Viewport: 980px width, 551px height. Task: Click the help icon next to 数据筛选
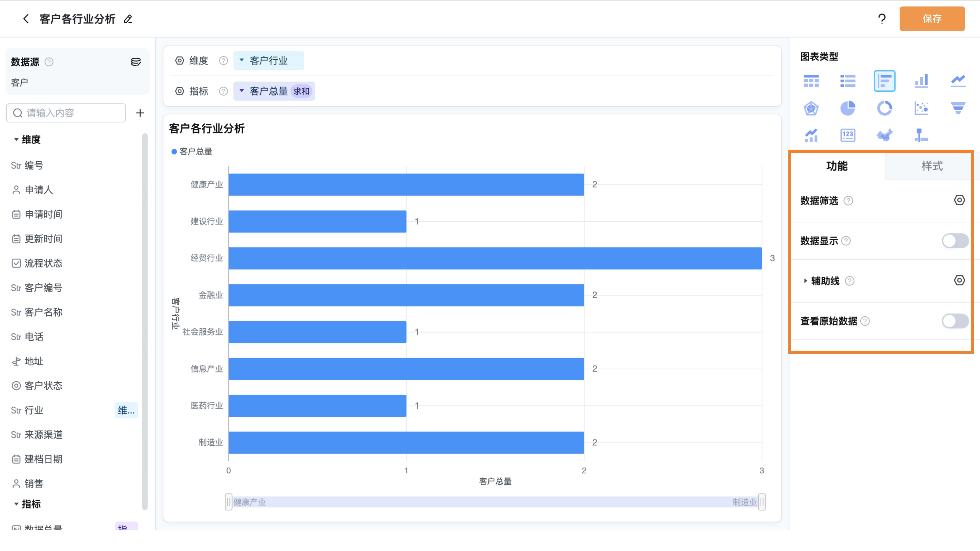point(848,201)
